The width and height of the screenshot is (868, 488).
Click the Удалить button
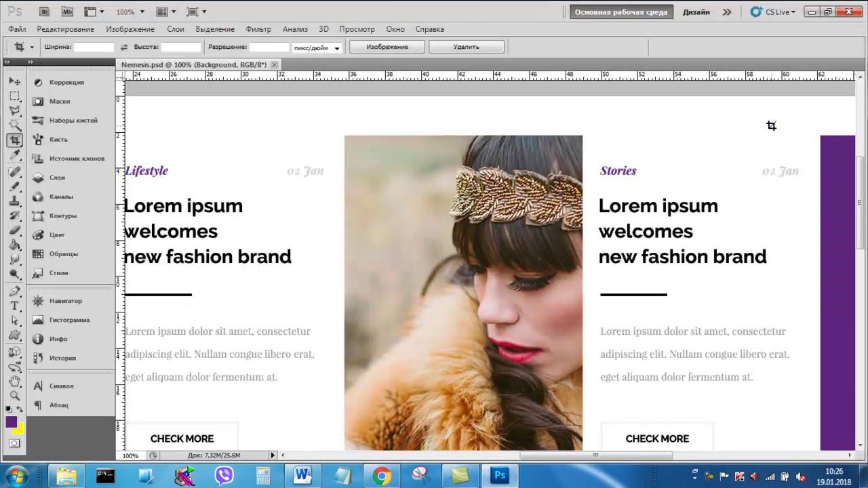click(x=467, y=47)
